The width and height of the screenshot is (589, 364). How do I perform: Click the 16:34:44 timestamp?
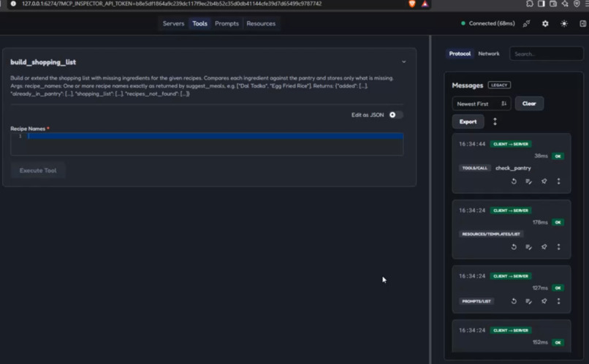point(472,144)
